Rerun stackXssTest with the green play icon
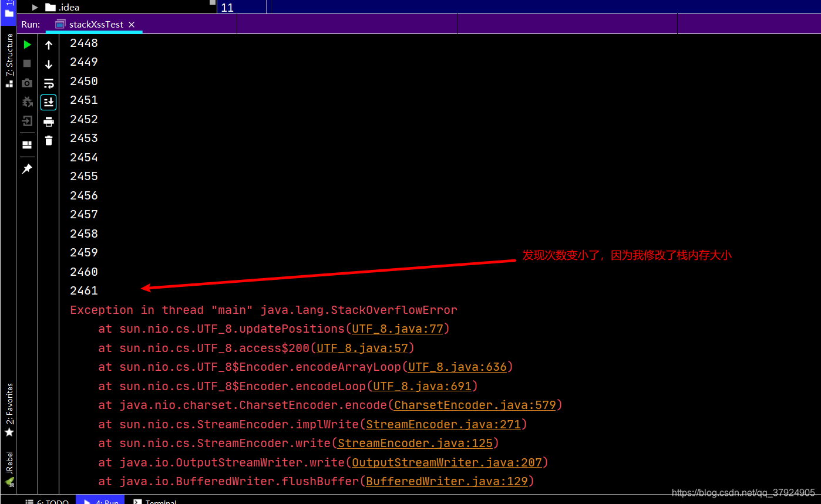Viewport: 821px width, 504px height. [27, 45]
